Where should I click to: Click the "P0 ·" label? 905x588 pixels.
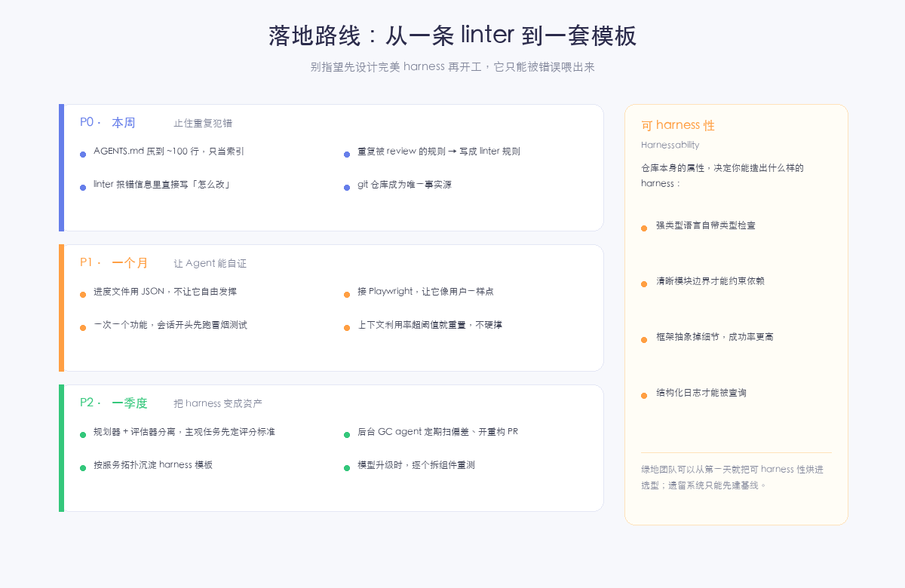click(90, 122)
